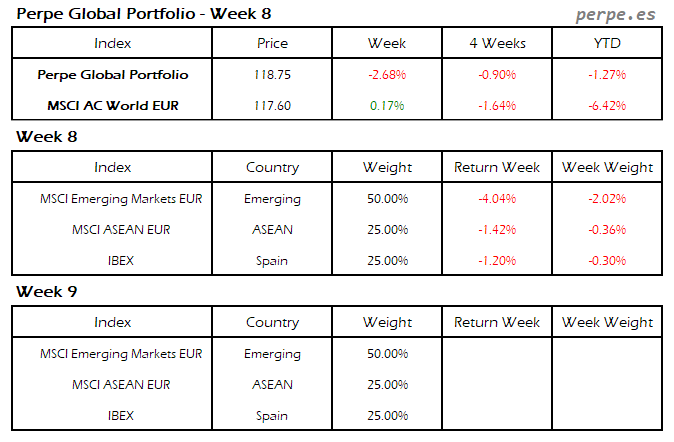Click the -2.68% weekly return value
The image size is (674, 442).
point(387,75)
